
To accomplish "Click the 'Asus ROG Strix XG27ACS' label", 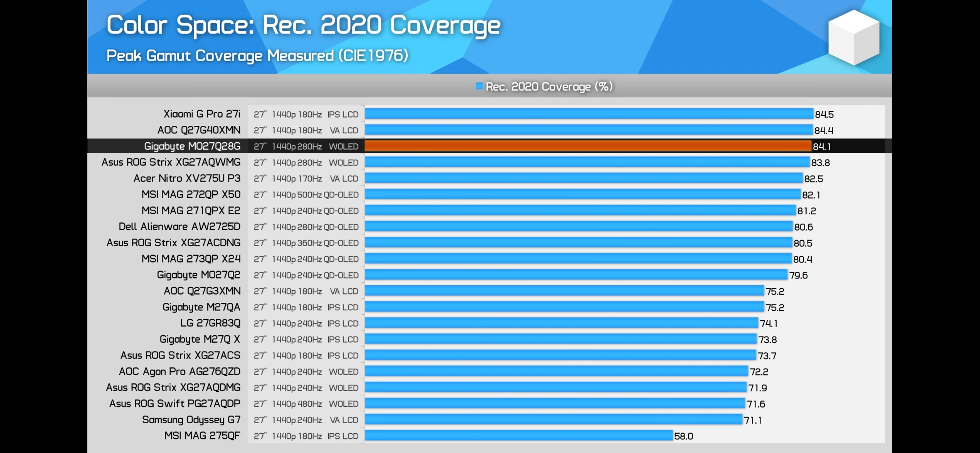I will (x=180, y=355).
